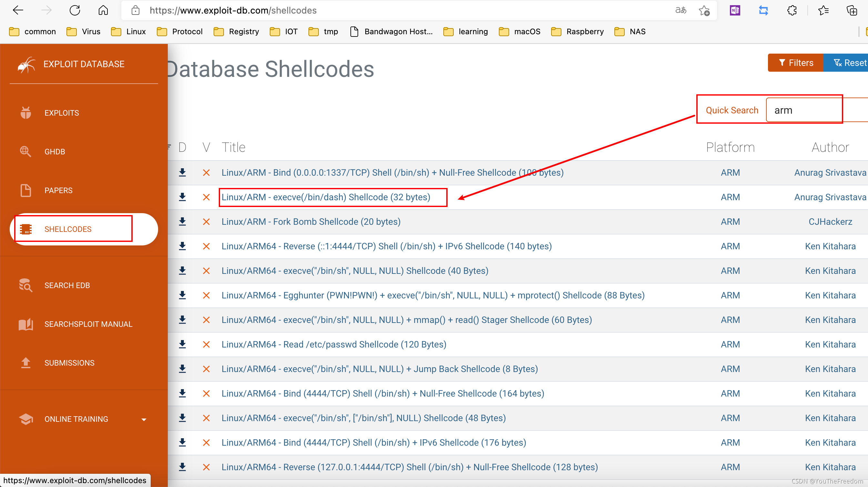Click verified X mark for execve(/bin/dash) row
868x487 pixels.
point(206,197)
